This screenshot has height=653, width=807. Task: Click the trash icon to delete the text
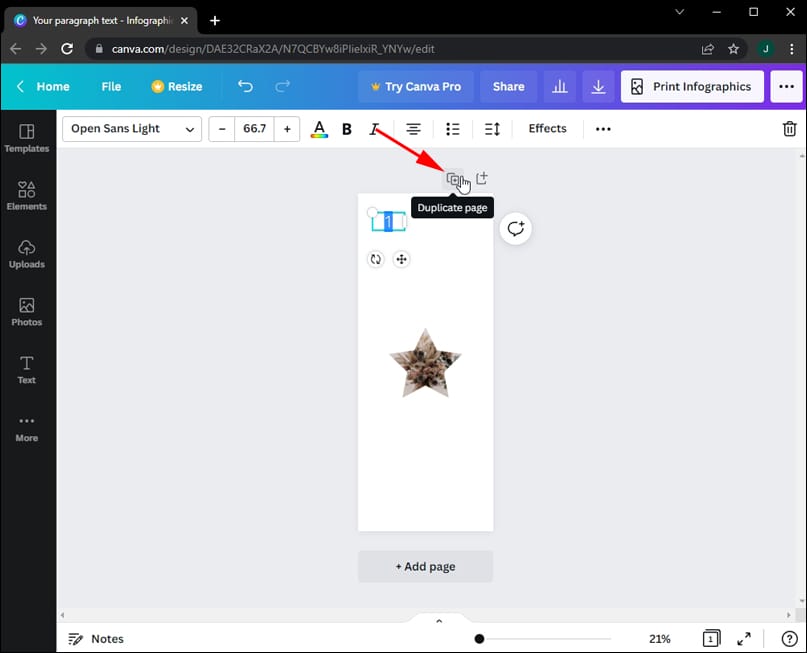click(x=789, y=128)
